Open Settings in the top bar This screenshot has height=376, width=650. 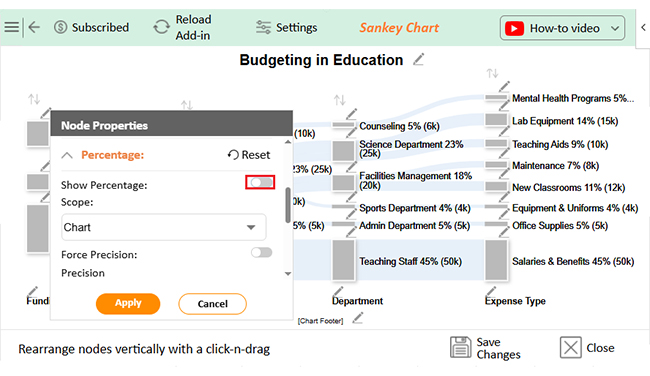tap(286, 27)
